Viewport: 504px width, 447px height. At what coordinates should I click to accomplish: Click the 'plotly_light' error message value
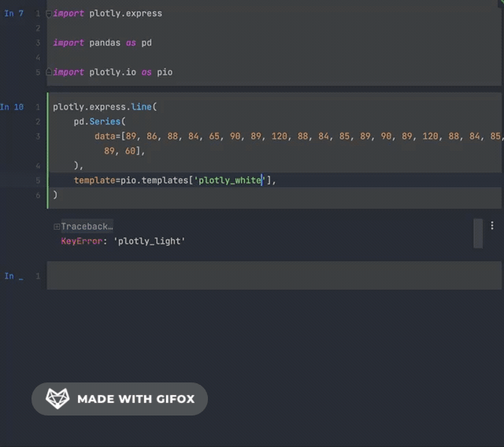point(150,241)
